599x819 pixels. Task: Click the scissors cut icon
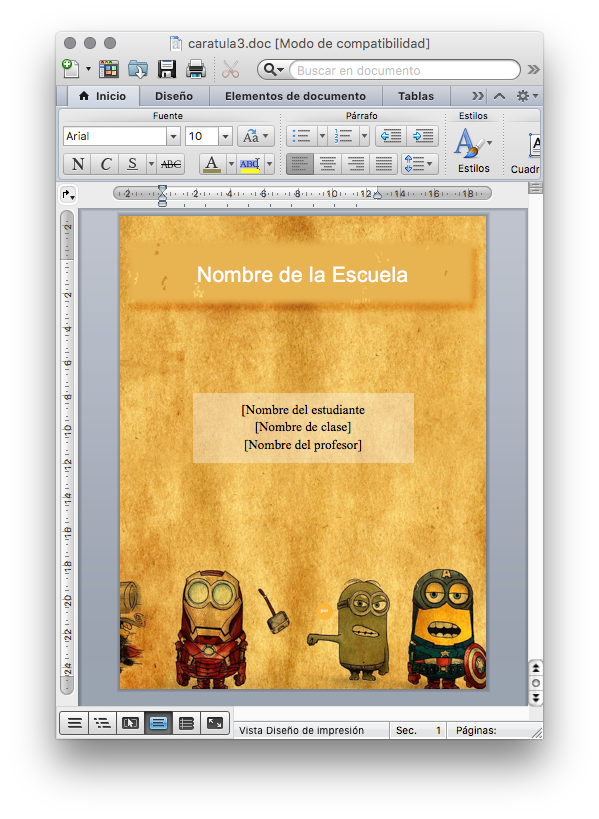click(230, 69)
